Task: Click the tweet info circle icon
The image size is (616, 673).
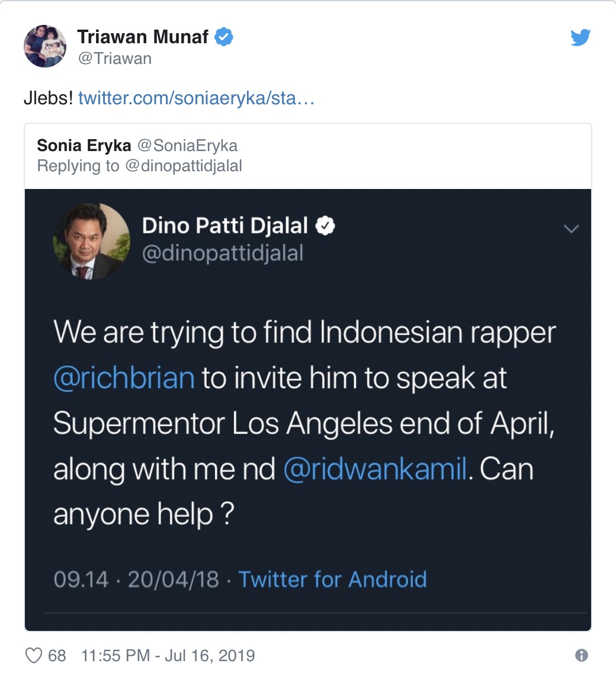Action: tap(582, 655)
